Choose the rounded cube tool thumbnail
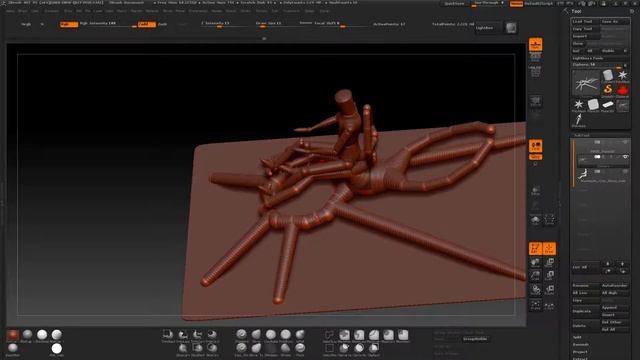 (x=593, y=105)
